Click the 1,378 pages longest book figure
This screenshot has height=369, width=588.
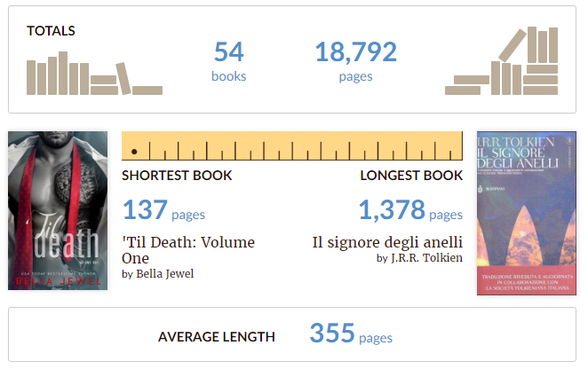tap(390, 210)
